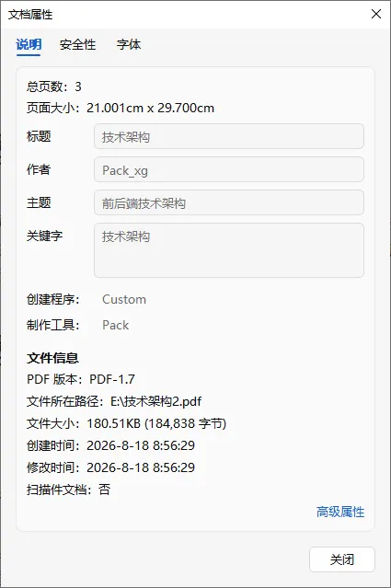Click the 总页数 value line
The height and width of the screenshot is (588, 391).
point(53,86)
